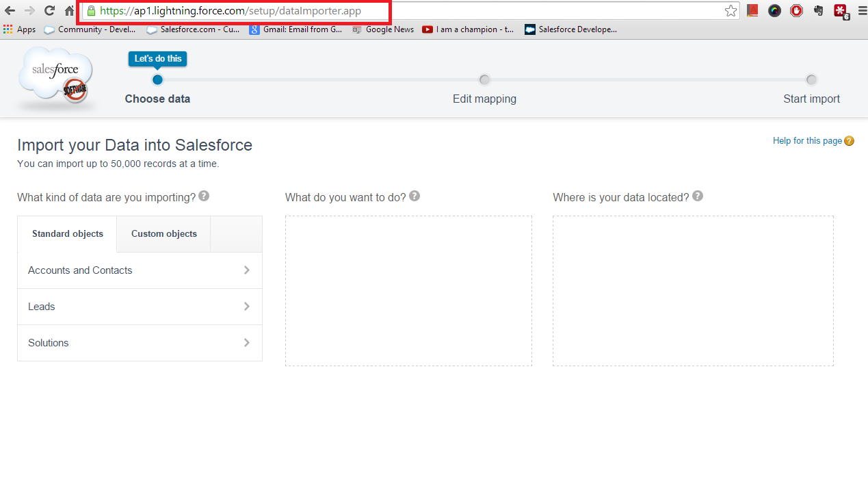The width and height of the screenshot is (868, 499).
Task: Click the Help for this page link
Action: pos(807,141)
